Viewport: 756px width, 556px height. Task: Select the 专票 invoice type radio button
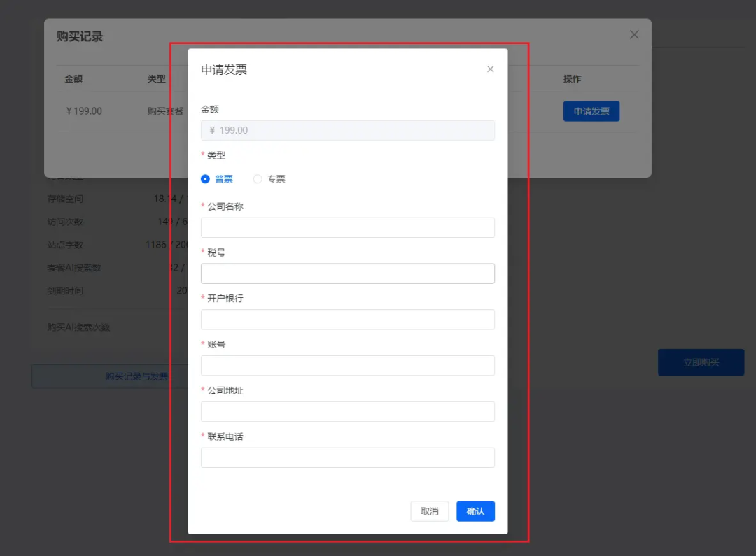(x=257, y=178)
